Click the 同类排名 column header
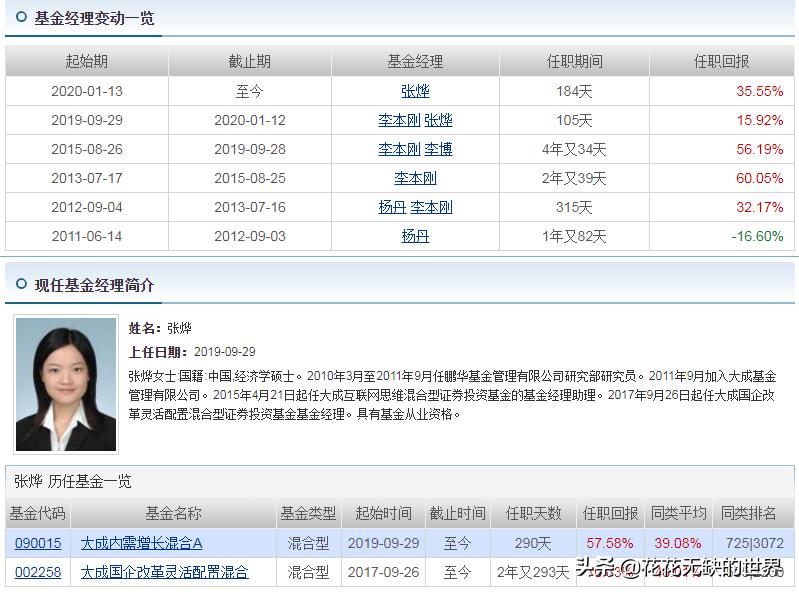The height and width of the screenshot is (594, 799). [748, 514]
